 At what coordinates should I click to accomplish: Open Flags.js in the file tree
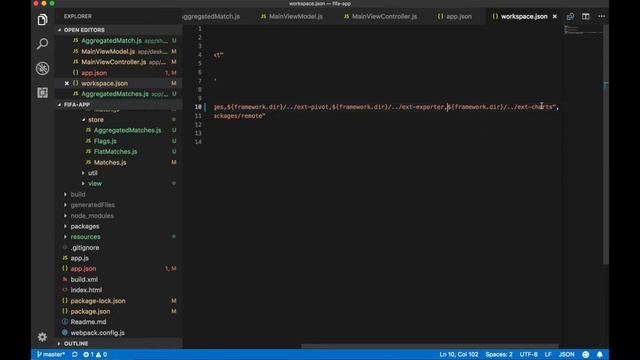(105, 141)
